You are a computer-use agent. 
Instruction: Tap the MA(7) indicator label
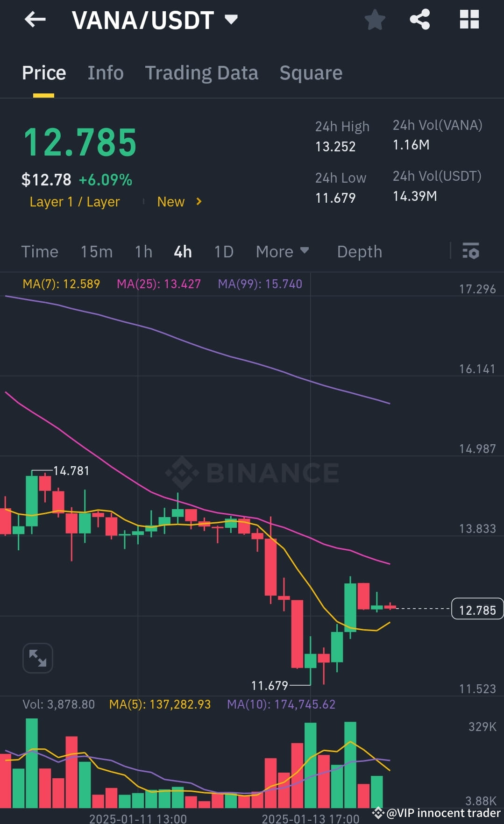(61, 284)
